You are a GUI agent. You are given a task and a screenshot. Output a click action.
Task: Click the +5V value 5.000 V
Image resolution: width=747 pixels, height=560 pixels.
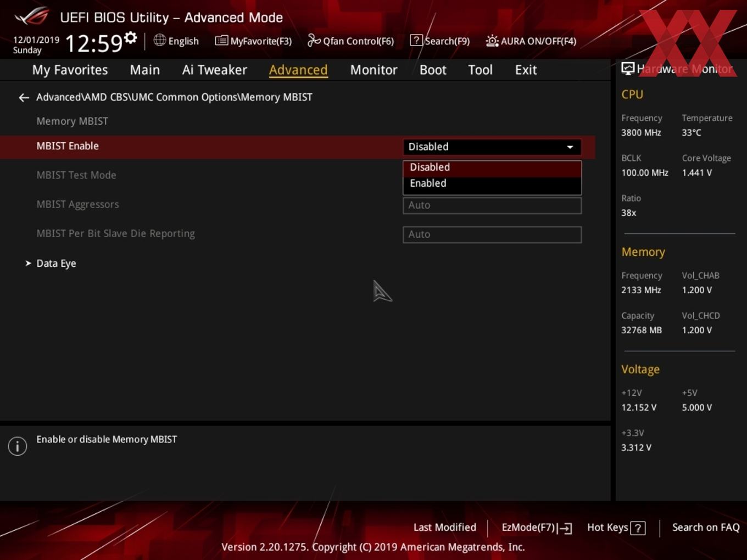696,408
